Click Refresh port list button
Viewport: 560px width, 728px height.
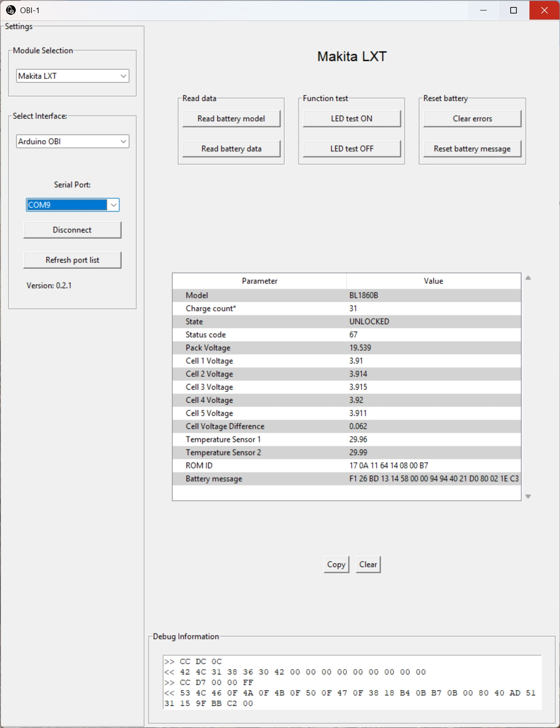[72, 260]
